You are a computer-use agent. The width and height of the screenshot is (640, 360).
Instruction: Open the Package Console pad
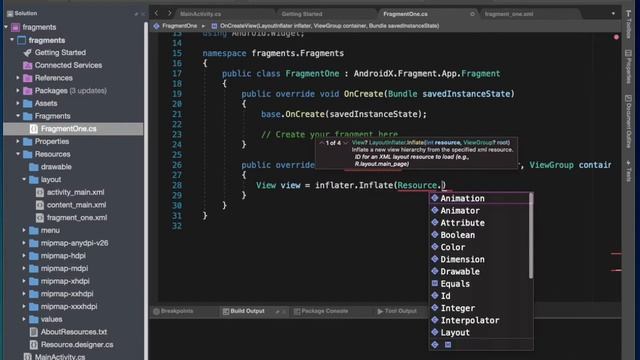(321, 311)
